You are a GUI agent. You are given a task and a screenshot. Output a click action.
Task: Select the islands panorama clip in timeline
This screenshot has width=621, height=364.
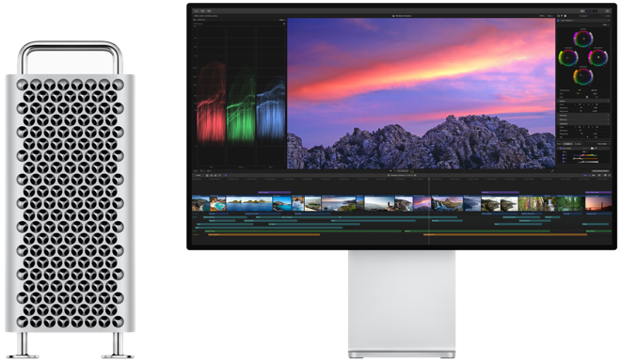(249, 203)
